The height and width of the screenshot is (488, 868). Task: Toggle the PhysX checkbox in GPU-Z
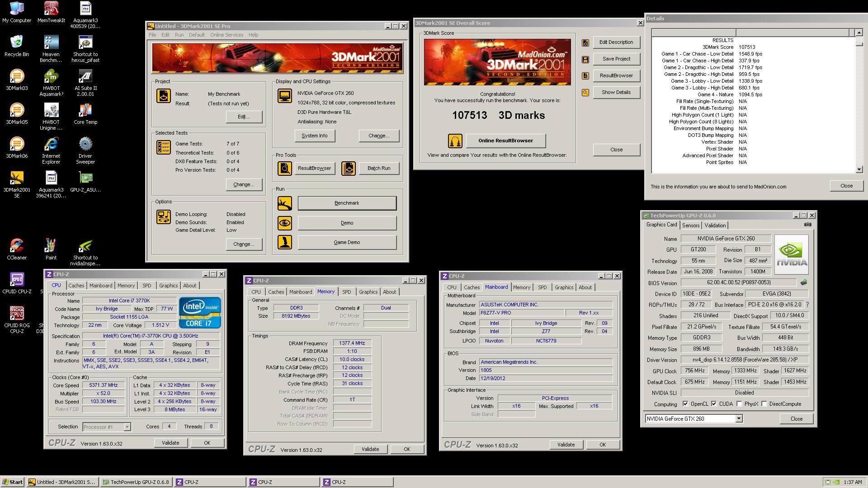coord(739,404)
